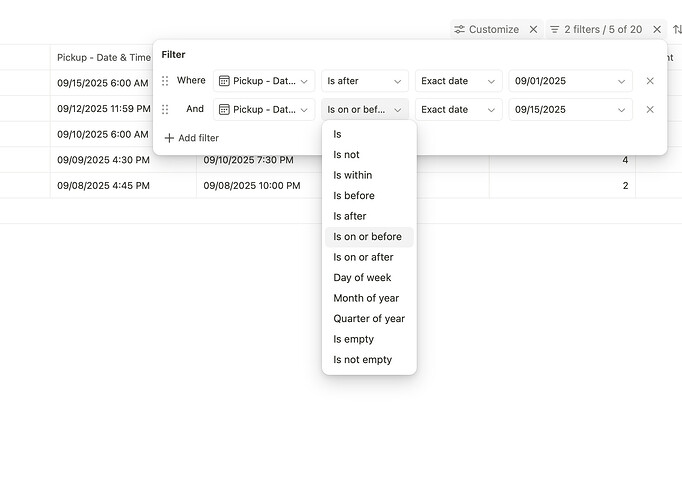Pick 'Day of week' condition
Viewport: 682px width, 500px height.
pyautogui.click(x=362, y=278)
